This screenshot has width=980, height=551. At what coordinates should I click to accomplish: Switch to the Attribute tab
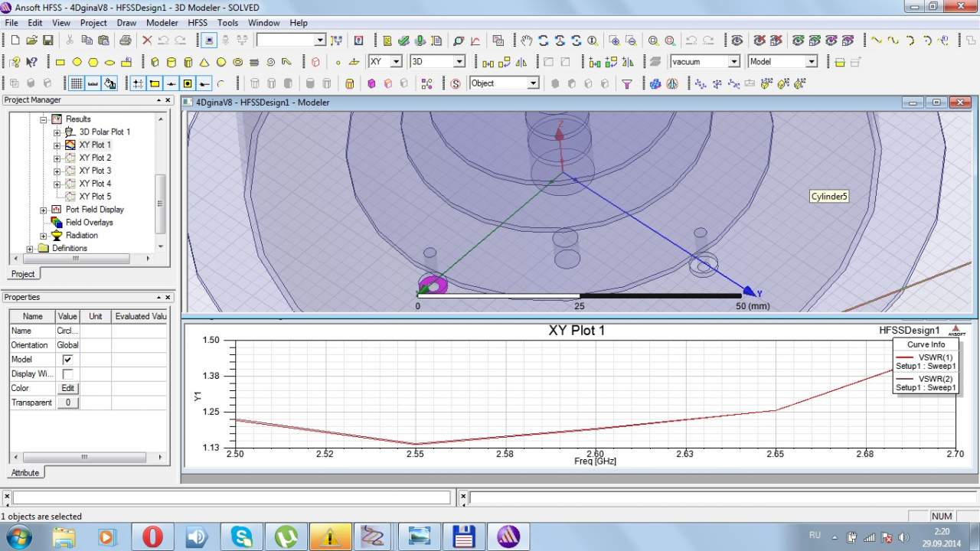click(x=25, y=473)
